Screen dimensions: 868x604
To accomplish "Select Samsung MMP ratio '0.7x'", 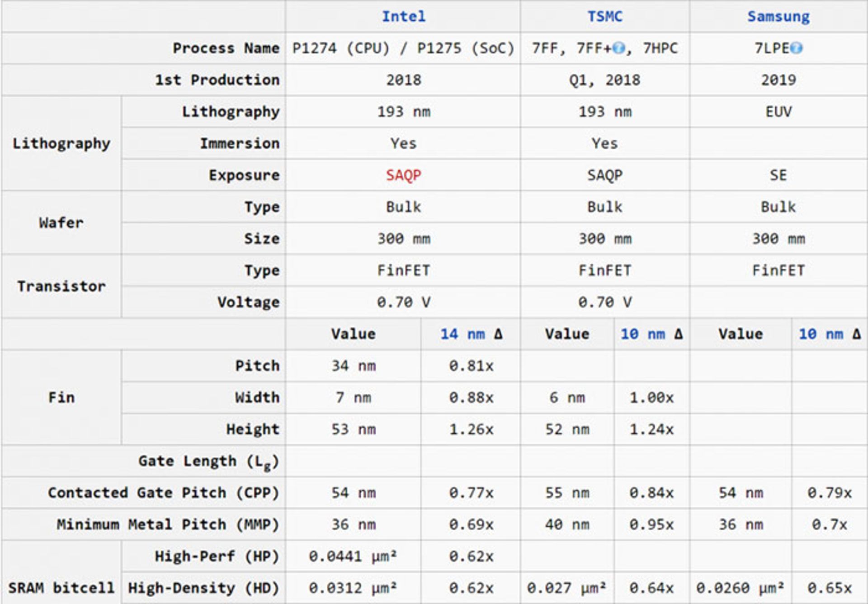I will (x=830, y=524).
